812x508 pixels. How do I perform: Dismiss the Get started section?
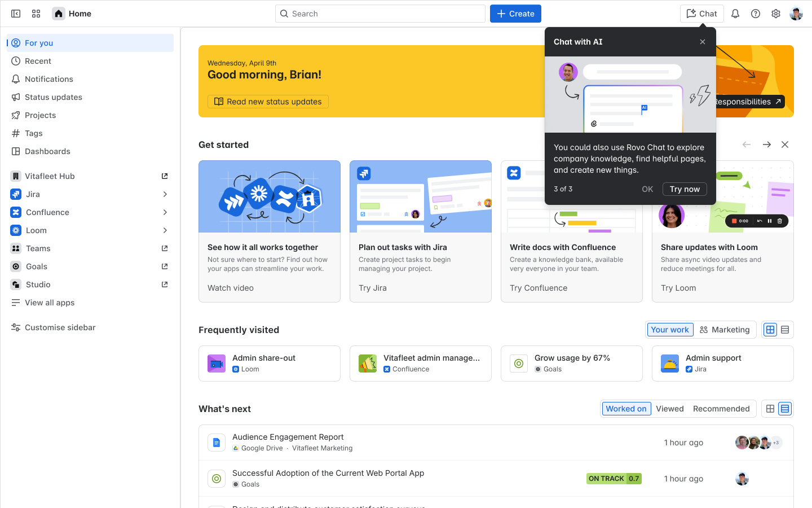pyautogui.click(x=785, y=144)
